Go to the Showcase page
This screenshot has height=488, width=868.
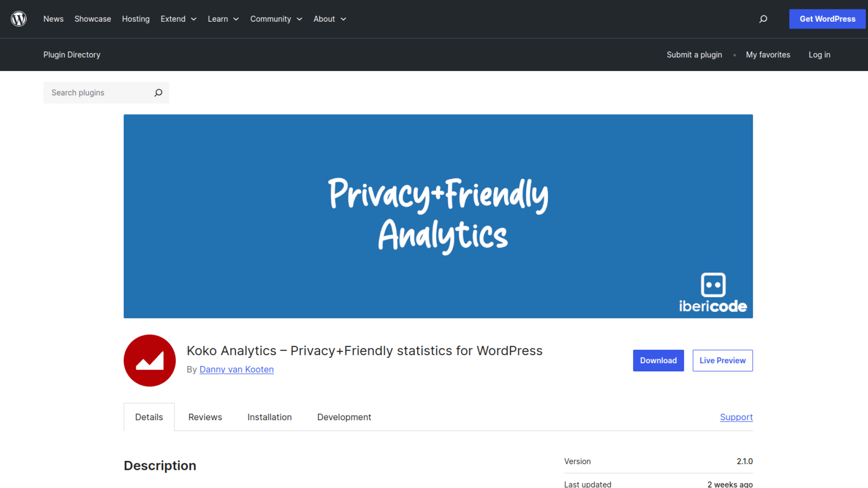pyautogui.click(x=93, y=19)
